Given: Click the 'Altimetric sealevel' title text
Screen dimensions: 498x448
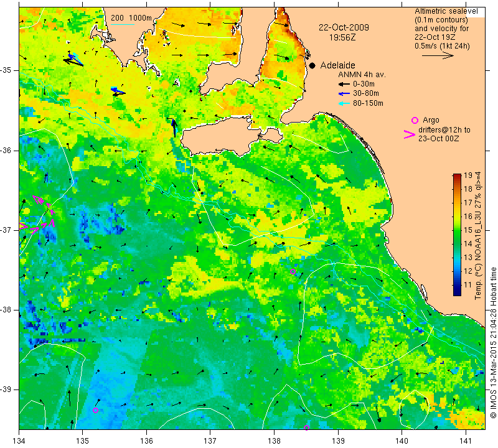Looking at the screenshot, I should coord(446,11).
